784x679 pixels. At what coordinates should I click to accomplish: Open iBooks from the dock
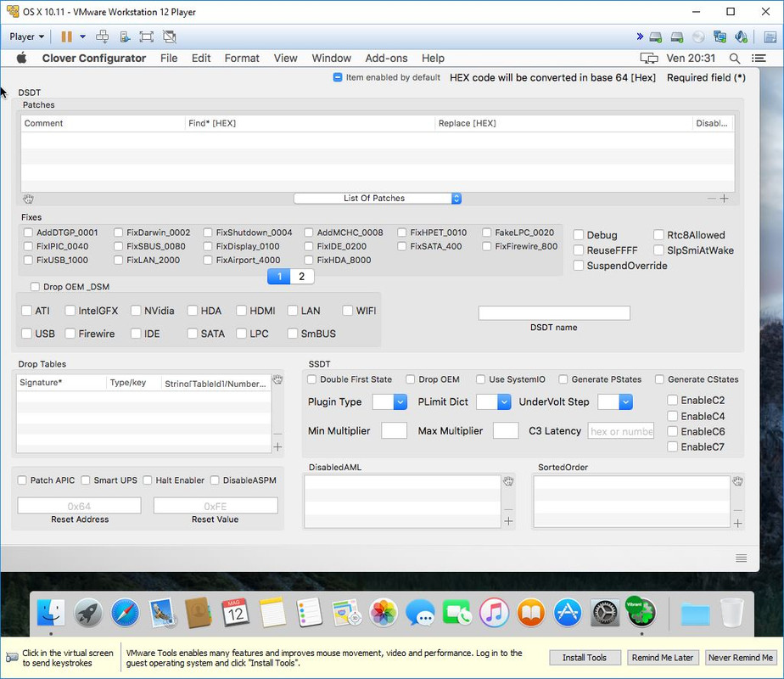click(x=531, y=613)
